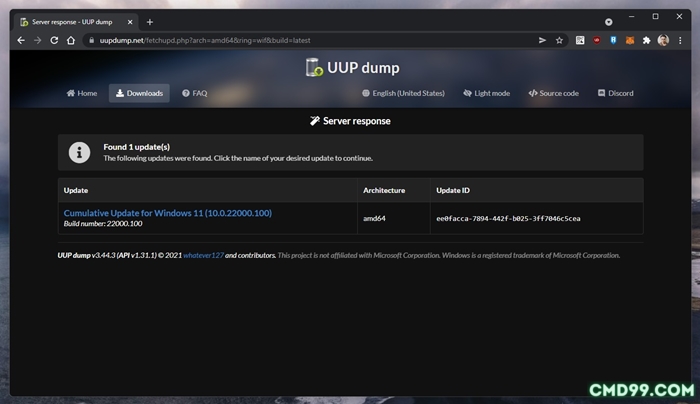
Task: Close the Chrome window
Action: [679, 17]
